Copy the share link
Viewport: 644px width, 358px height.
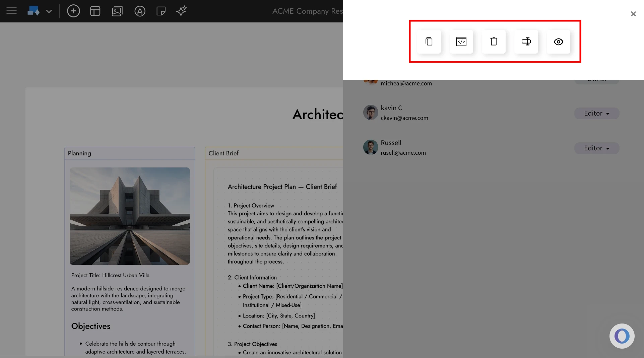click(x=429, y=42)
